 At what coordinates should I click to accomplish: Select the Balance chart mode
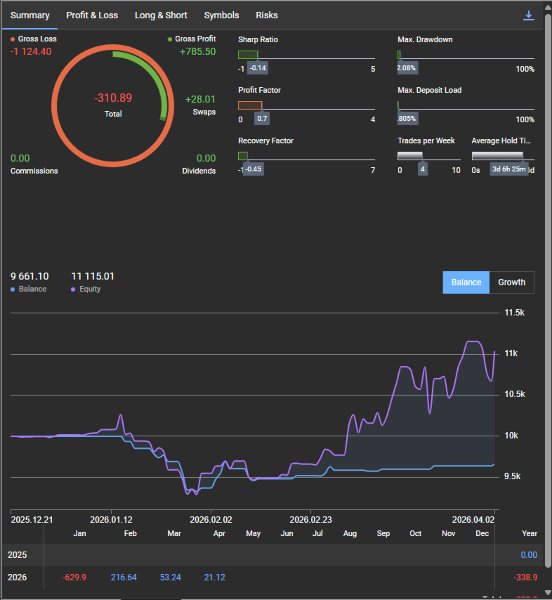[466, 282]
